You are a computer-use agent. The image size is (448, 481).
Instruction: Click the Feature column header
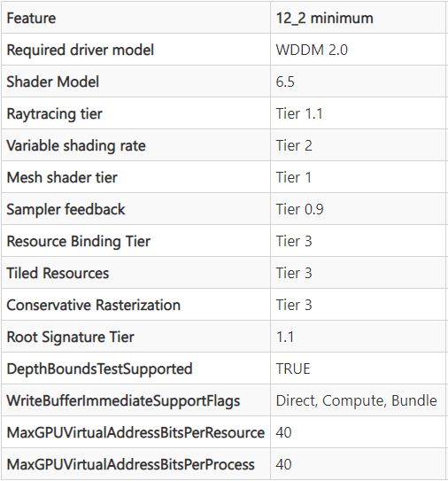31,18
